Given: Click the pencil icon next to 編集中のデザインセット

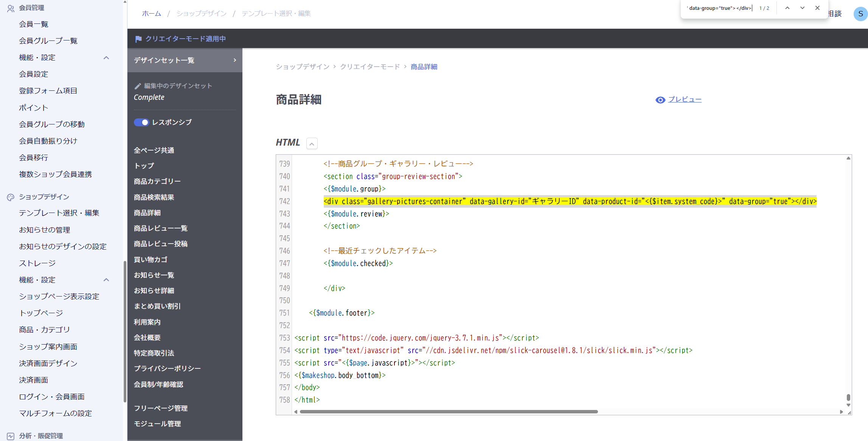Looking at the screenshot, I should [138, 86].
